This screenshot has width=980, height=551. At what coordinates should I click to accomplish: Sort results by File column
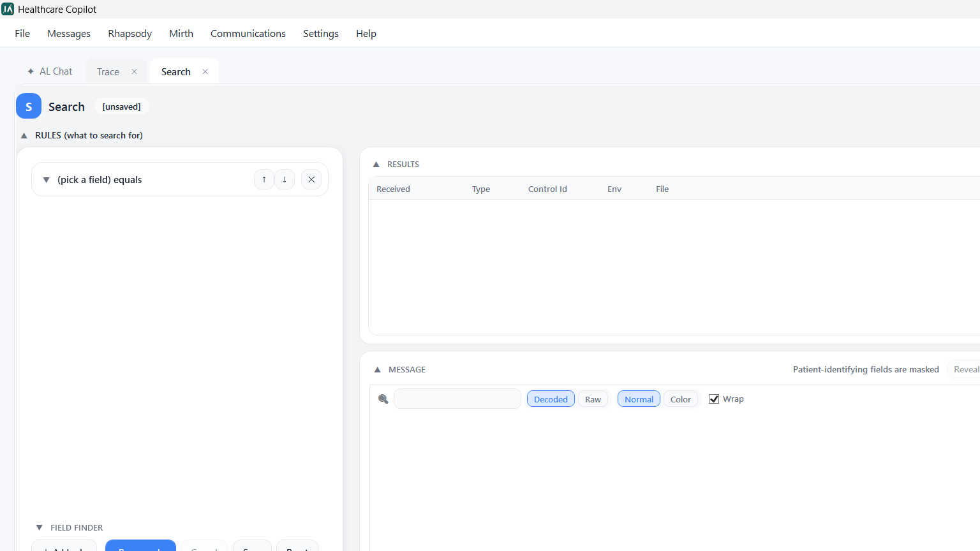(x=662, y=189)
